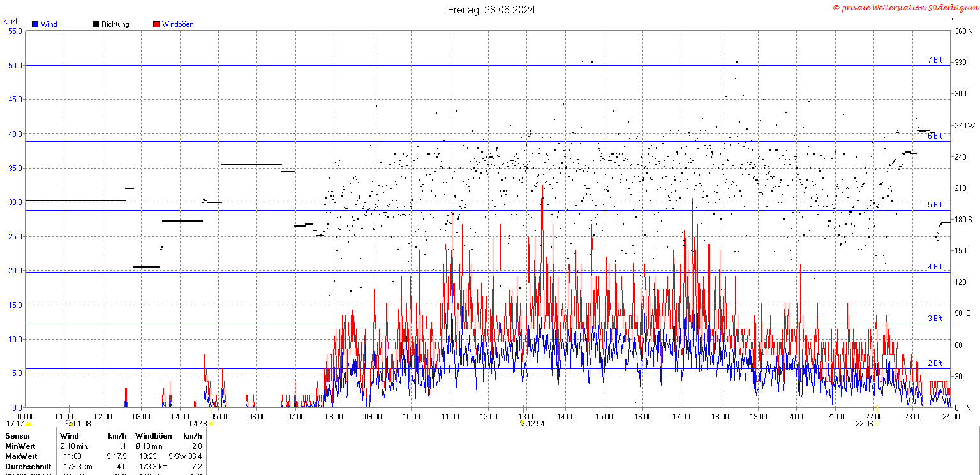Click the sunrise icon at 04:48
Image resolution: width=980 pixels, height=475 pixels.
point(211,424)
